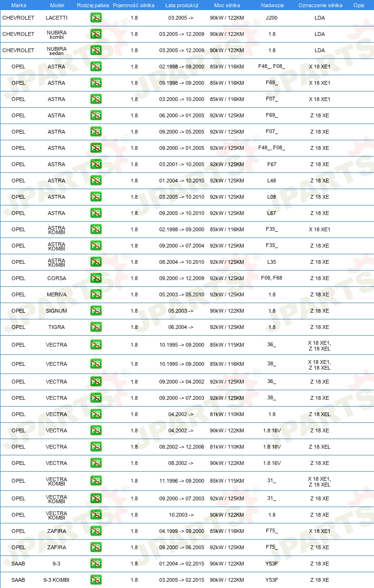This screenshot has width=374, height=588.
Task: Click the Pojemność silnika column header
Action: pyautogui.click(x=134, y=5)
